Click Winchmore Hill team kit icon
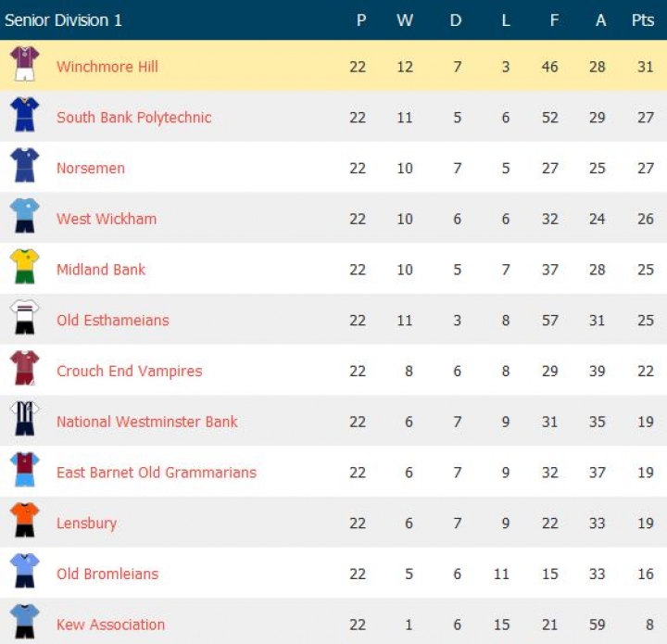Viewport: 667px width, 644px height. [24, 65]
